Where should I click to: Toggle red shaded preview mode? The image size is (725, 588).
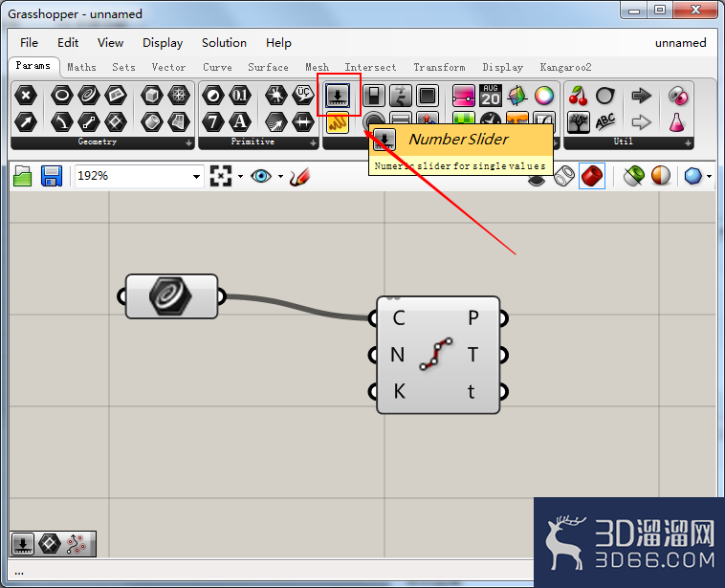(x=592, y=176)
